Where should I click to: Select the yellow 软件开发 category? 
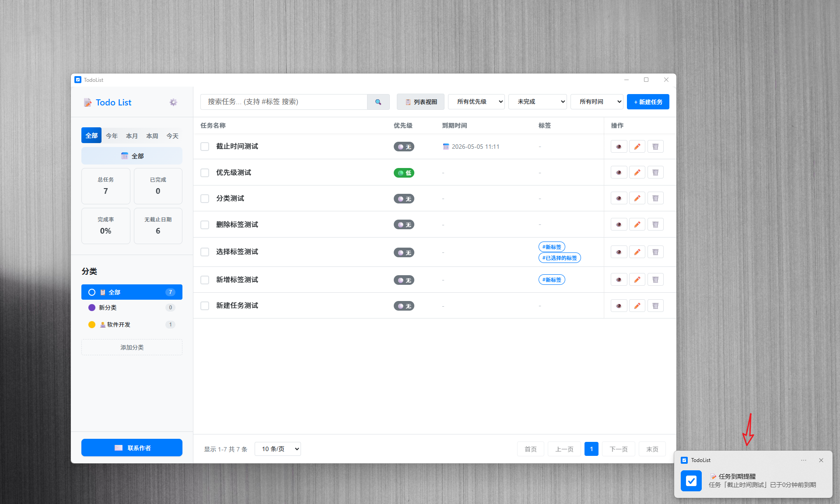[x=132, y=325]
